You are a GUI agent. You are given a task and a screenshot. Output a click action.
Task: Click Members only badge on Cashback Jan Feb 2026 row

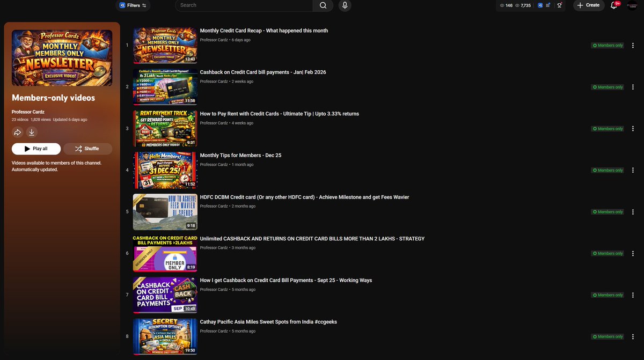point(608,87)
